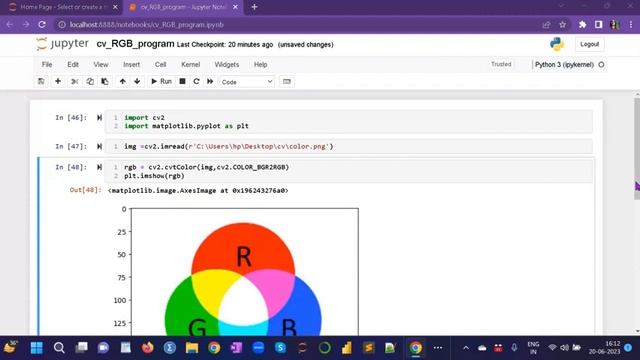Open Firefox from the taskbar
This screenshot has height=360, width=640.
(147, 348)
